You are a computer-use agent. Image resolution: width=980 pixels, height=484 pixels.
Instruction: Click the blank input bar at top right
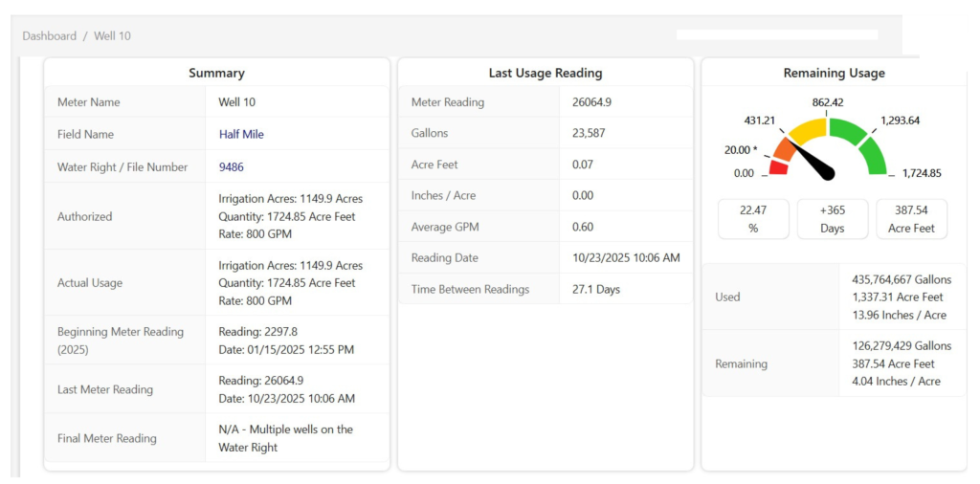pyautogui.click(x=776, y=34)
